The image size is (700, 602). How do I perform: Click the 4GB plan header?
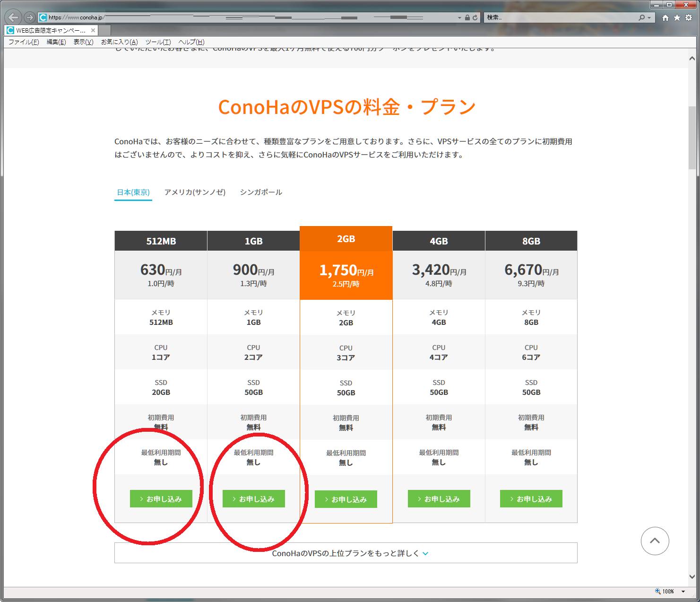click(439, 241)
